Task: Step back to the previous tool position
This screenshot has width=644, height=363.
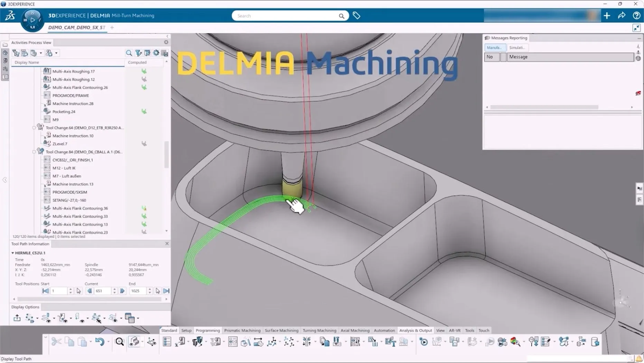Action: coord(90,291)
